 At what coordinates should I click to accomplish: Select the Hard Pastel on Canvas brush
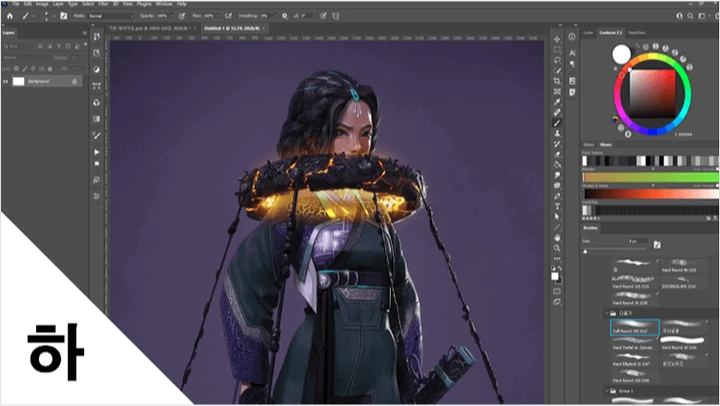coord(634,344)
